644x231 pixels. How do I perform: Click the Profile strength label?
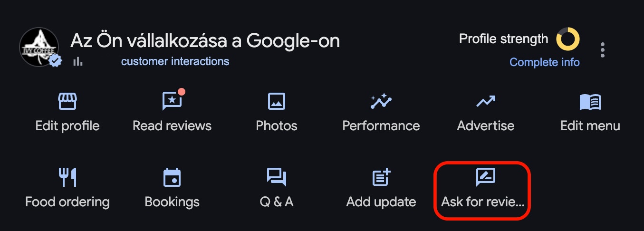pyautogui.click(x=503, y=39)
